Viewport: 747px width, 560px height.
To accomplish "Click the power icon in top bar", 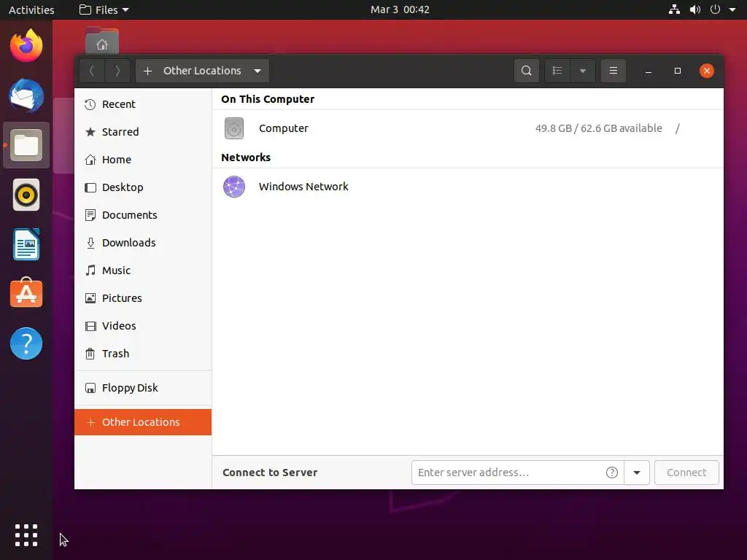I will [x=715, y=9].
